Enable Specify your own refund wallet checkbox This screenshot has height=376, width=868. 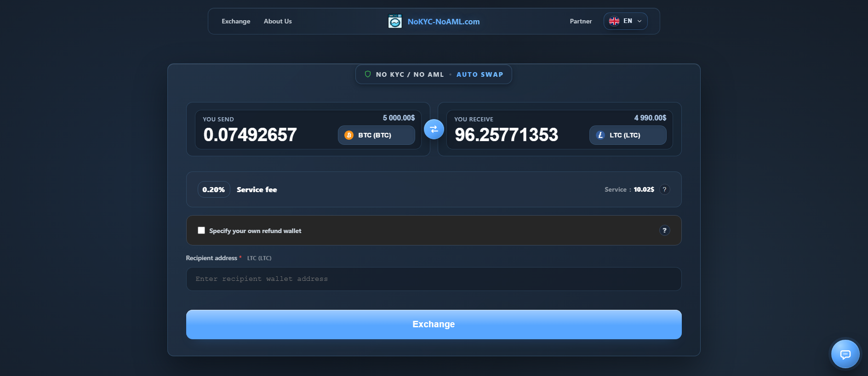point(201,230)
